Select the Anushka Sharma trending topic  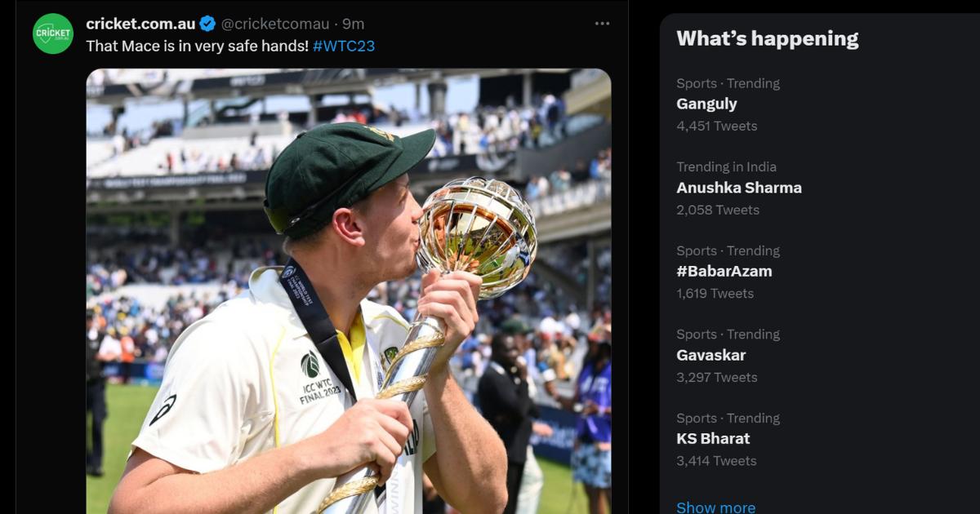[x=739, y=188]
